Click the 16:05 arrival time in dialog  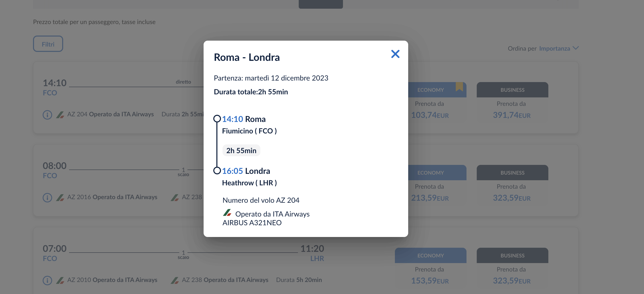pyautogui.click(x=232, y=171)
